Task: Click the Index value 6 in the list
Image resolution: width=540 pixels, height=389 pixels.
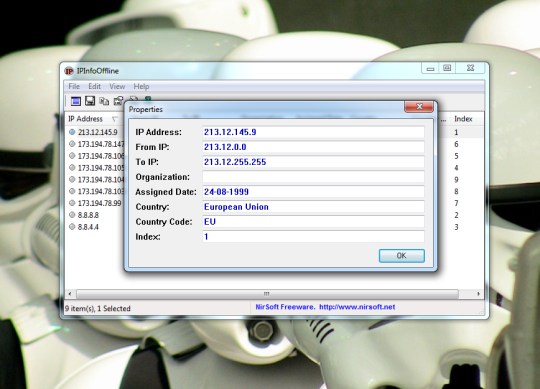Action: (456, 144)
